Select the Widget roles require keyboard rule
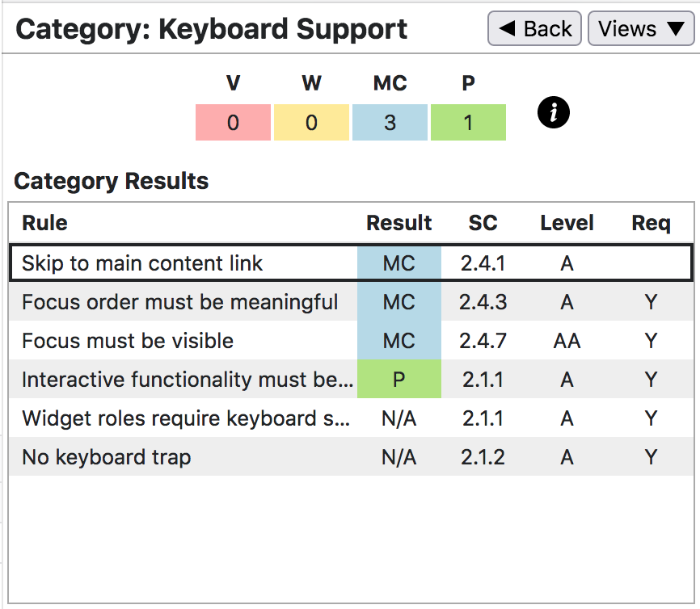This screenshot has width=700, height=609. pyautogui.click(x=186, y=418)
